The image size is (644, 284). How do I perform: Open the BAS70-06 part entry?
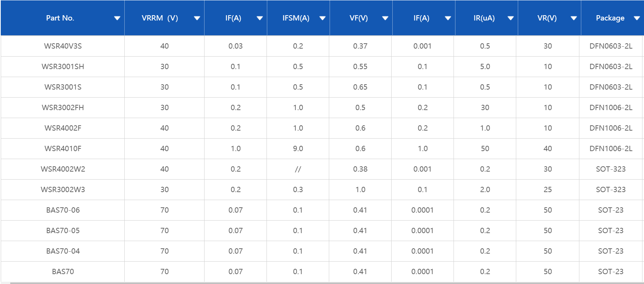point(63,210)
